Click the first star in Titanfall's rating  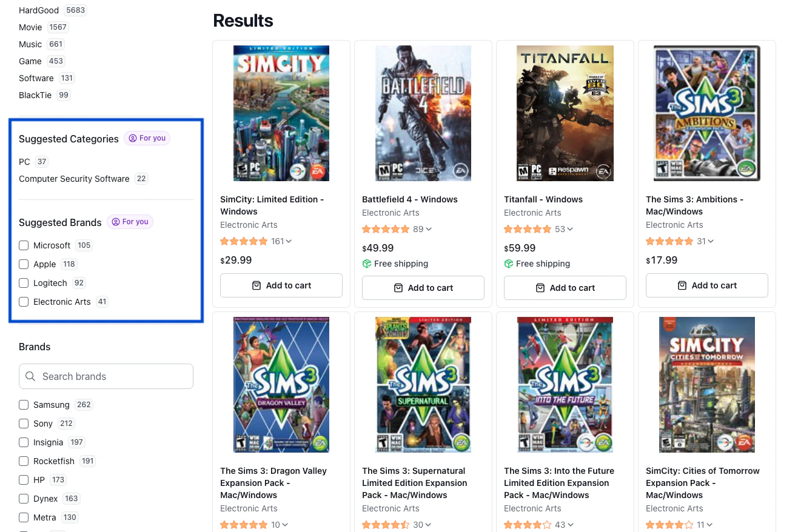508,229
